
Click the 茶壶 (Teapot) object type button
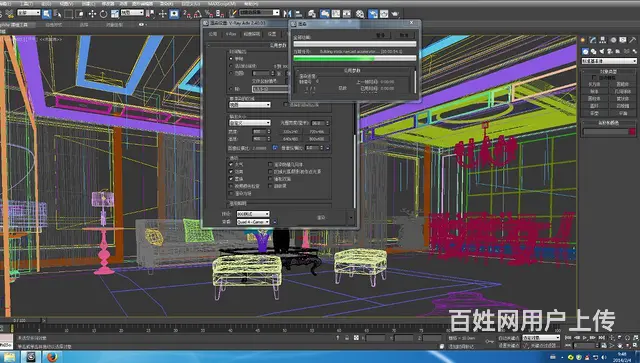(594, 113)
